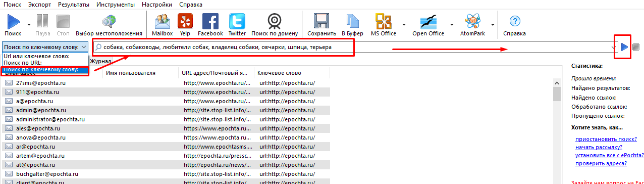Viewport: 644px width, 184px height.
Task: Click envelope icon beside artem@epochta.ru
Action: tap(9, 155)
